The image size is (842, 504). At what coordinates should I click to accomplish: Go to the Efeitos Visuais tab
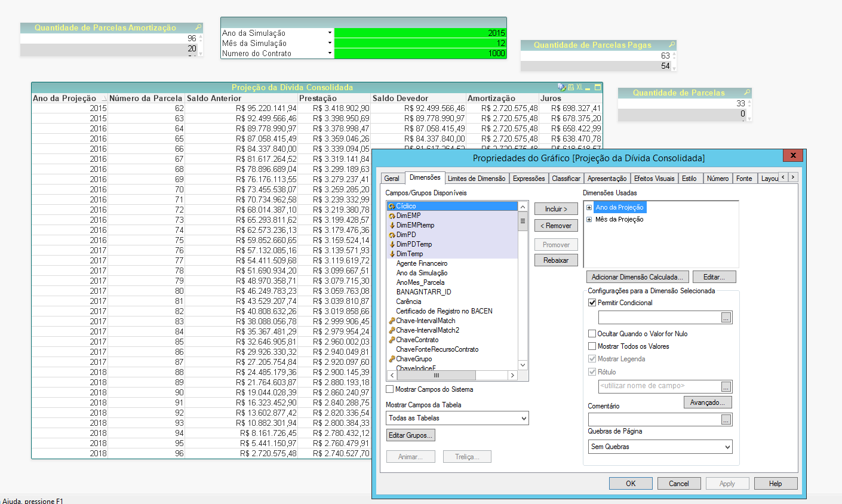654,179
